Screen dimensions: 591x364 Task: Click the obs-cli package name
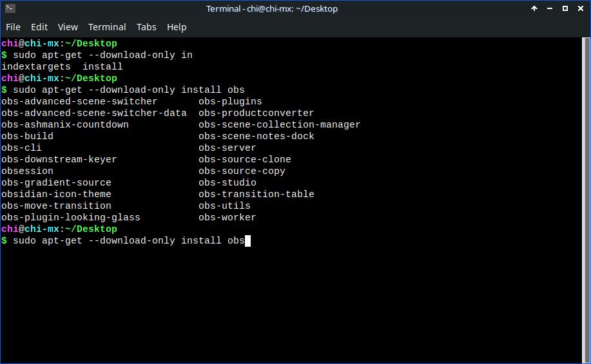coord(21,148)
